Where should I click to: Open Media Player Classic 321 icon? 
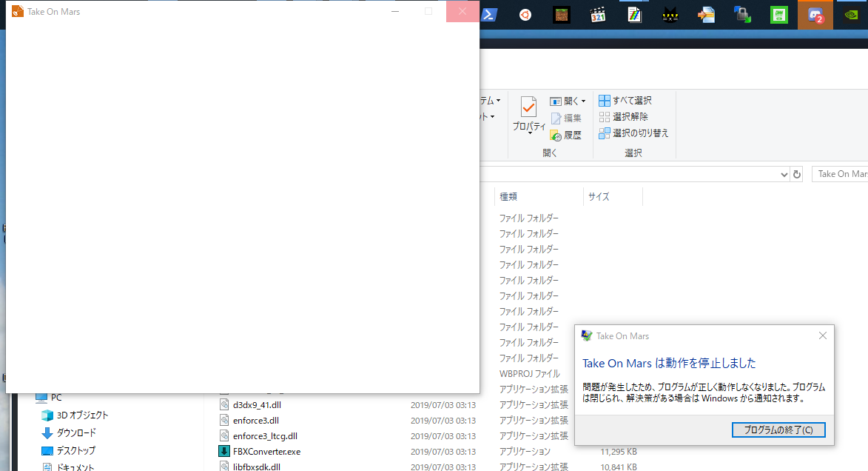(x=598, y=15)
